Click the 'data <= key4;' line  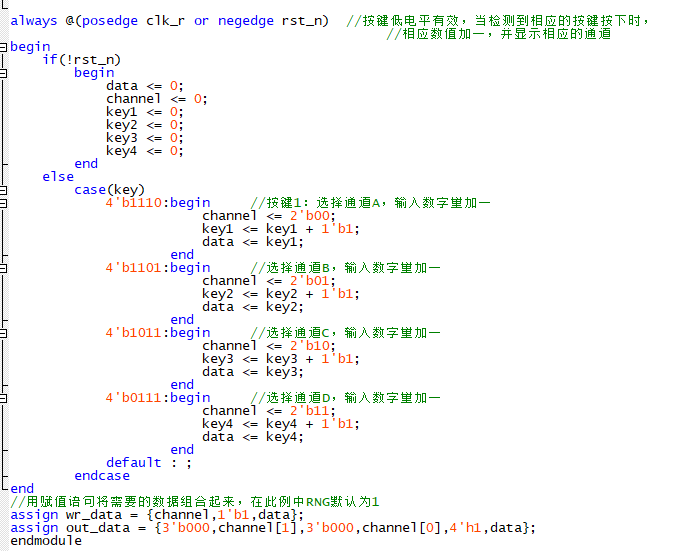tap(253, 437)
